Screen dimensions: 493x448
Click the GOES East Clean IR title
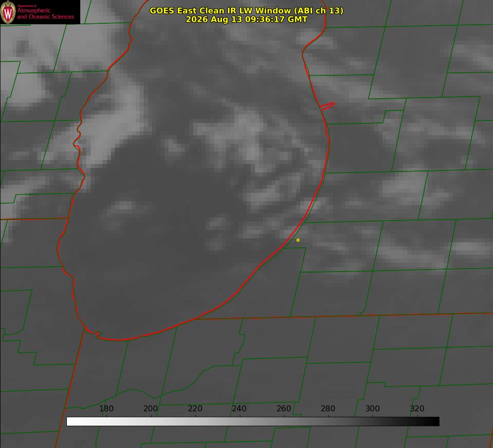(246, 10)
